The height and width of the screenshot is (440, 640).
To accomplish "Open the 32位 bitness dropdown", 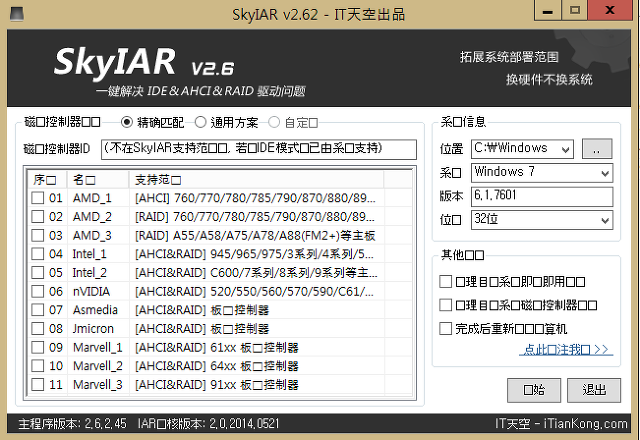I will coord(605,220).
